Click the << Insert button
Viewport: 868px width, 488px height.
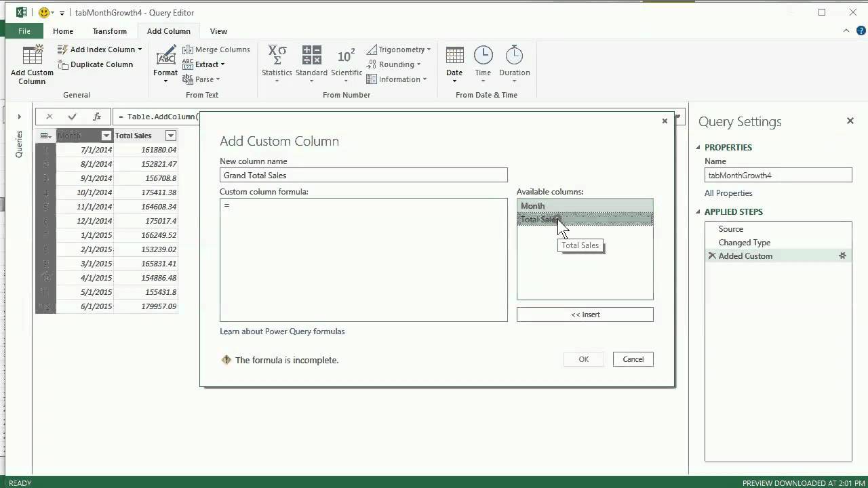585,314
